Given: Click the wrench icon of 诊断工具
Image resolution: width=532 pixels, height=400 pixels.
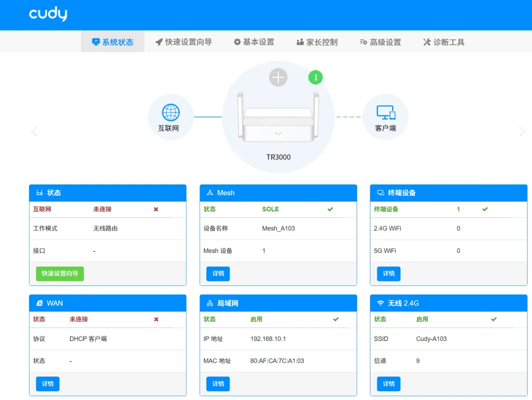Looking at the screenshot, I should pos(427,42).
